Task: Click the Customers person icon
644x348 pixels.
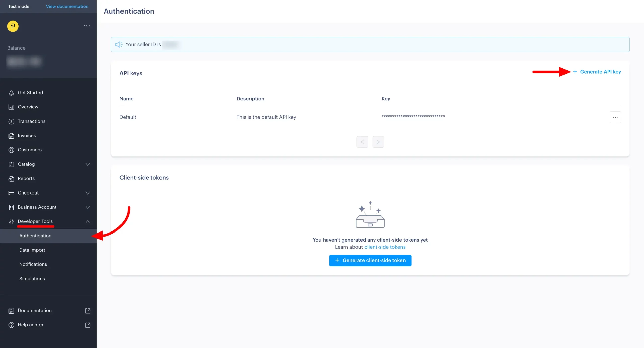Action: pyautogui.click(x=11, y=150)
